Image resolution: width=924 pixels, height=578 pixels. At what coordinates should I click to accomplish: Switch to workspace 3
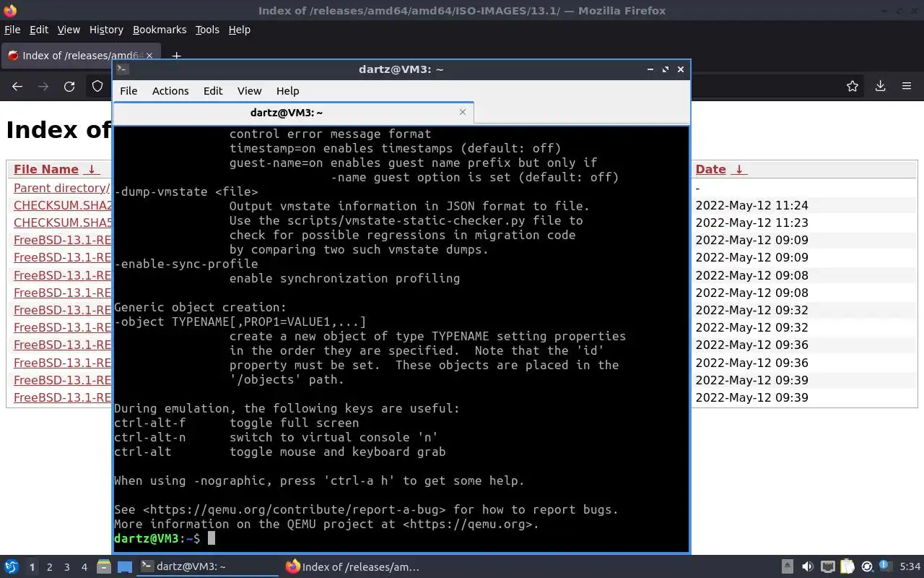click(x=66, y=567)
